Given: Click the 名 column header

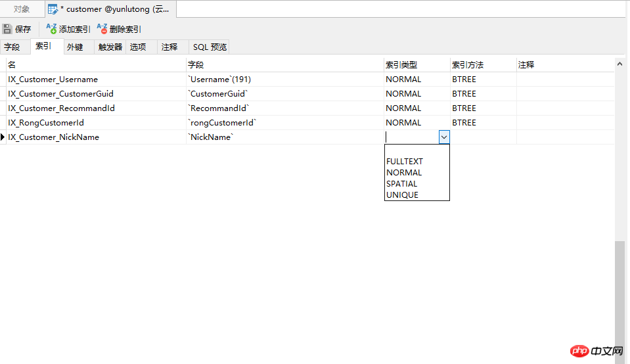Looking at the screenshot, I should click(97, 64).
